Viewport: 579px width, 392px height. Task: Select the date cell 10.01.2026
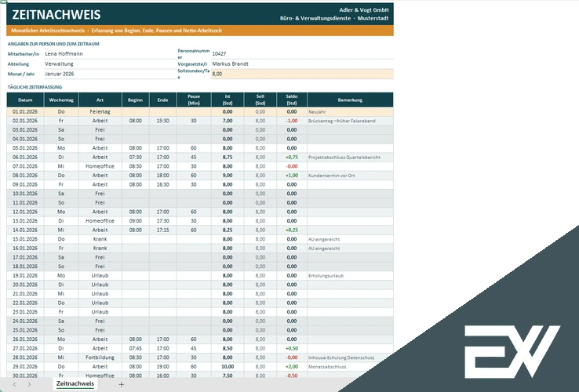(x=25, y=194)
